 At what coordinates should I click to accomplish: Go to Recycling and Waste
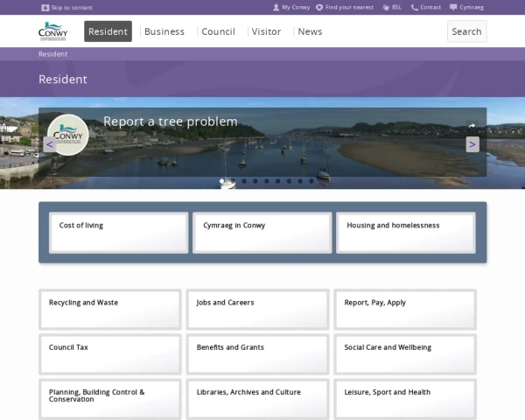point(110,309)
